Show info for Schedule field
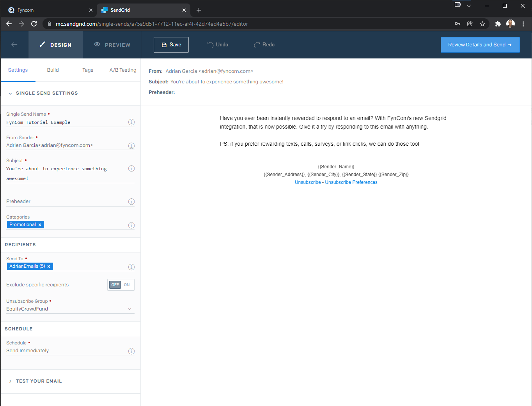 pos(131,351)
